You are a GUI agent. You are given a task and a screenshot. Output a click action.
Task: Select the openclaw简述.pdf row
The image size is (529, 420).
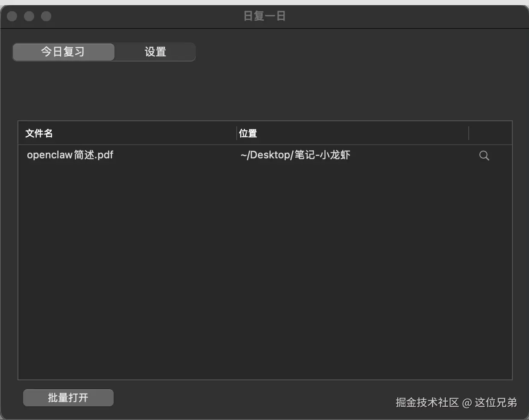tap(171, 155)
